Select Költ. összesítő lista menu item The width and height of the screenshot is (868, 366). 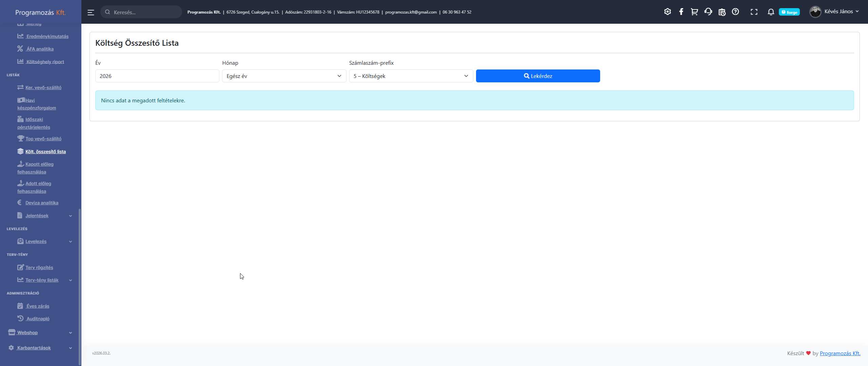[45, 151]
